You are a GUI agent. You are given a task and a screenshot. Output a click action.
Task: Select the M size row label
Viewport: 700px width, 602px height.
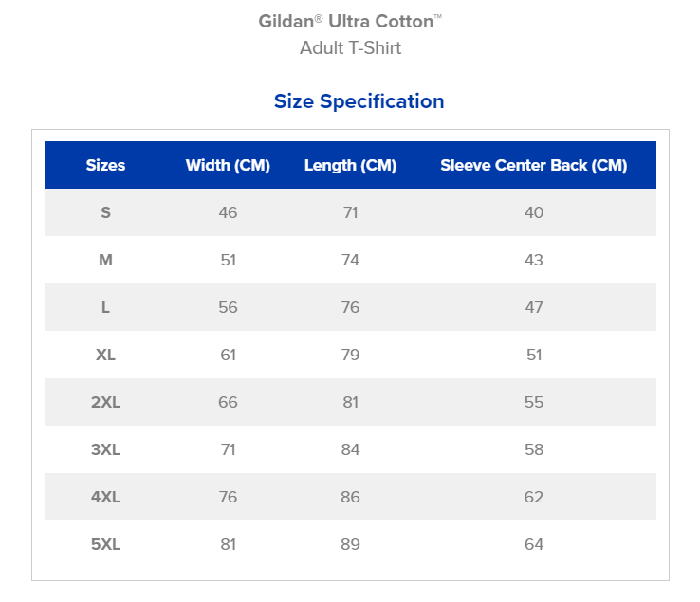[105, 260]
